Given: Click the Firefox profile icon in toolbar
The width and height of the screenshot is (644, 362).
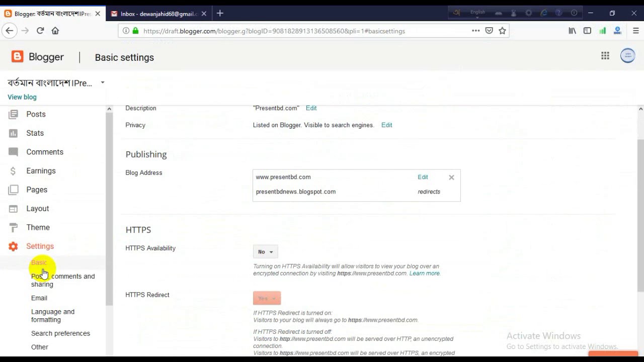Looking at the screenshot, I should click(617, 31).
